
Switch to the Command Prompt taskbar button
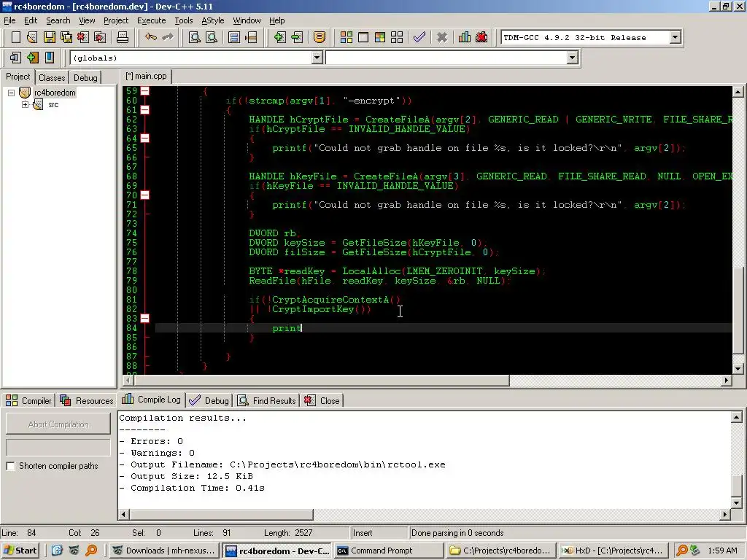pos(388,551)
